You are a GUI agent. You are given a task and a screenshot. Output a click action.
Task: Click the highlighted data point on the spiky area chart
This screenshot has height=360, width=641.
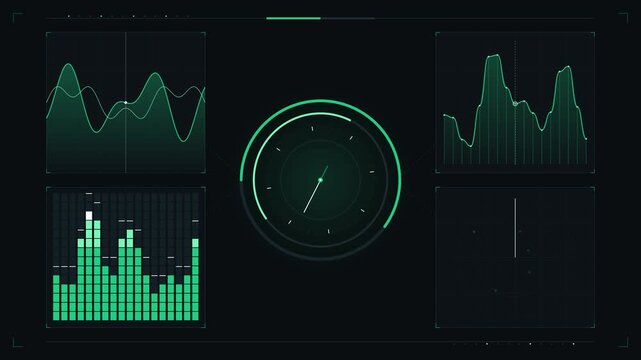click(515, 104)
